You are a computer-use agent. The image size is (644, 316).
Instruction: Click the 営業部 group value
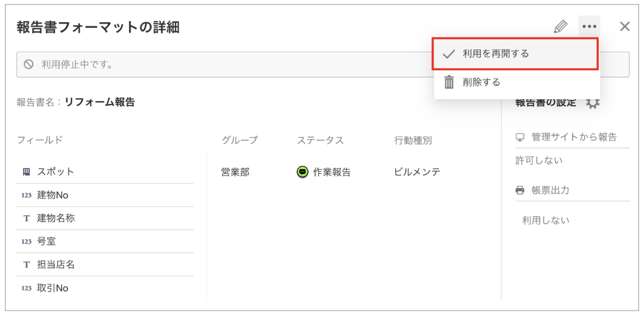point(235,172)
